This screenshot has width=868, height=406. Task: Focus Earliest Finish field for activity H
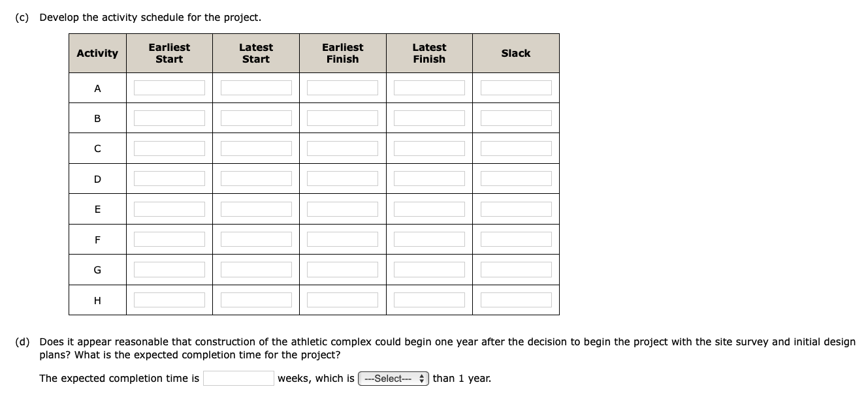click(342, 300)
